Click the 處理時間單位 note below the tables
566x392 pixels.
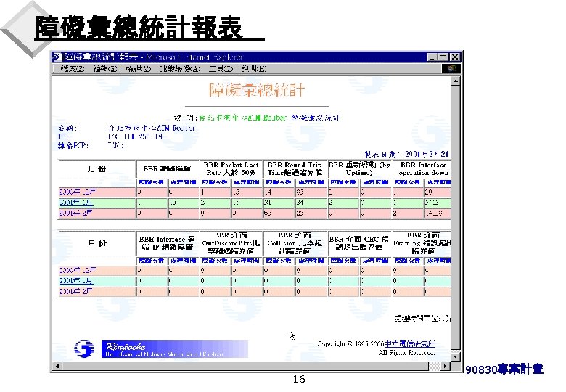pyautogui.click(x=422, y=319)
